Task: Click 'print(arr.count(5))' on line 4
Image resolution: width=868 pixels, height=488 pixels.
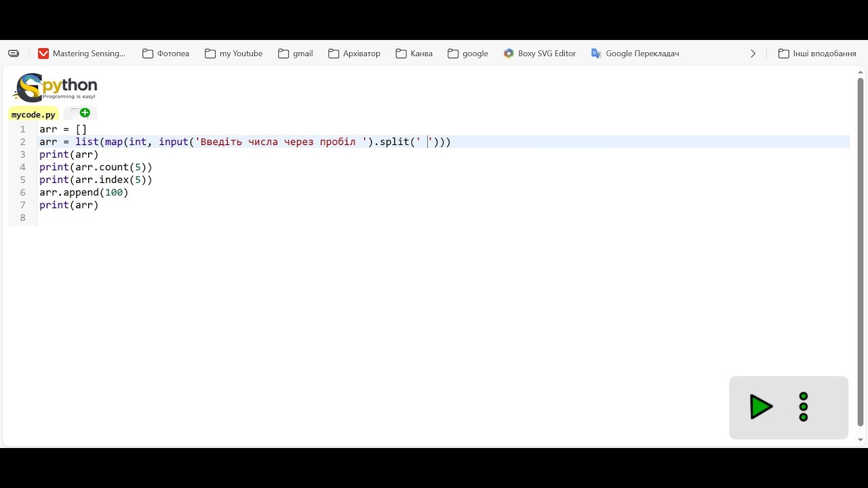Action: 96,167
